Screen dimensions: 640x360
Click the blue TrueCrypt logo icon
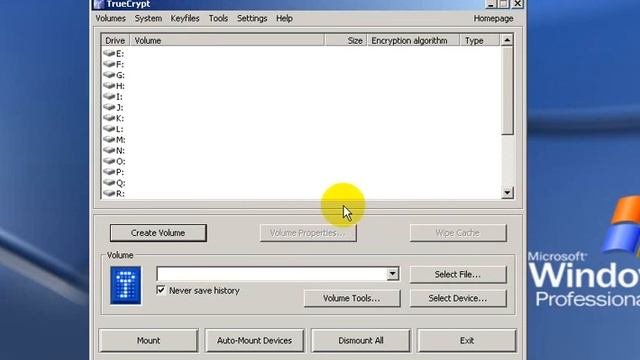click(126, 285)
